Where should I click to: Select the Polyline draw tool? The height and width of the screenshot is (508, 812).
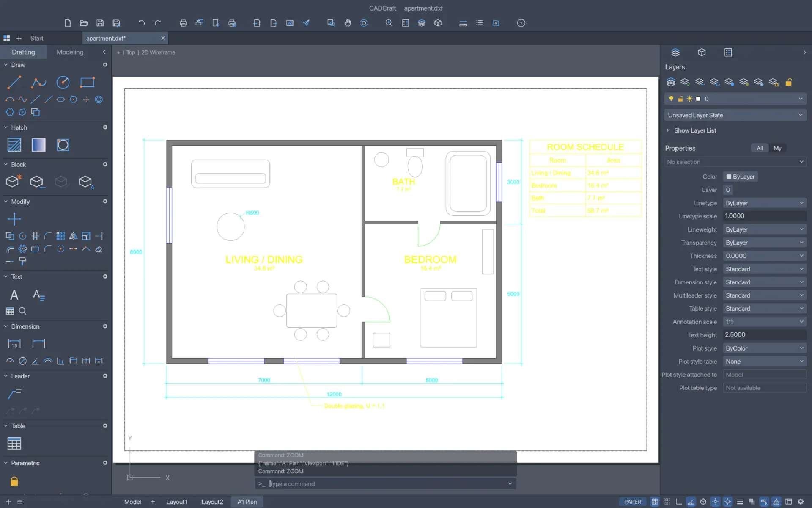coord(38,82)
